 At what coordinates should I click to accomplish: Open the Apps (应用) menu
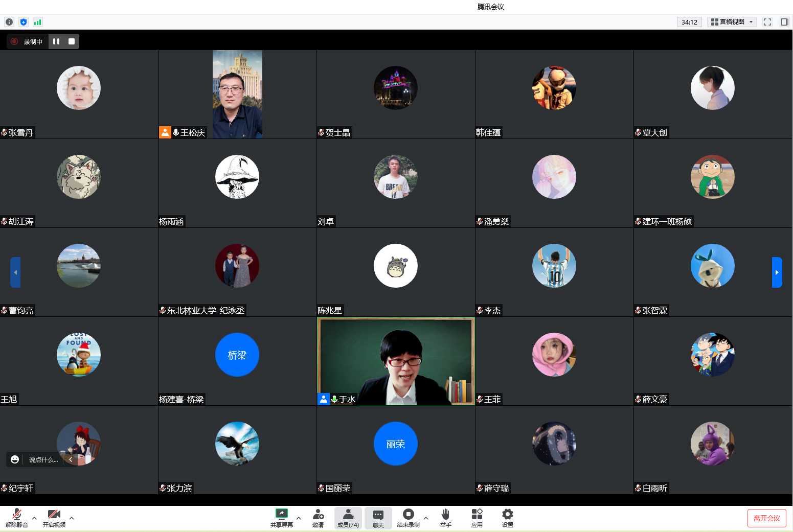pyautogui.click(x=477, y=518)
